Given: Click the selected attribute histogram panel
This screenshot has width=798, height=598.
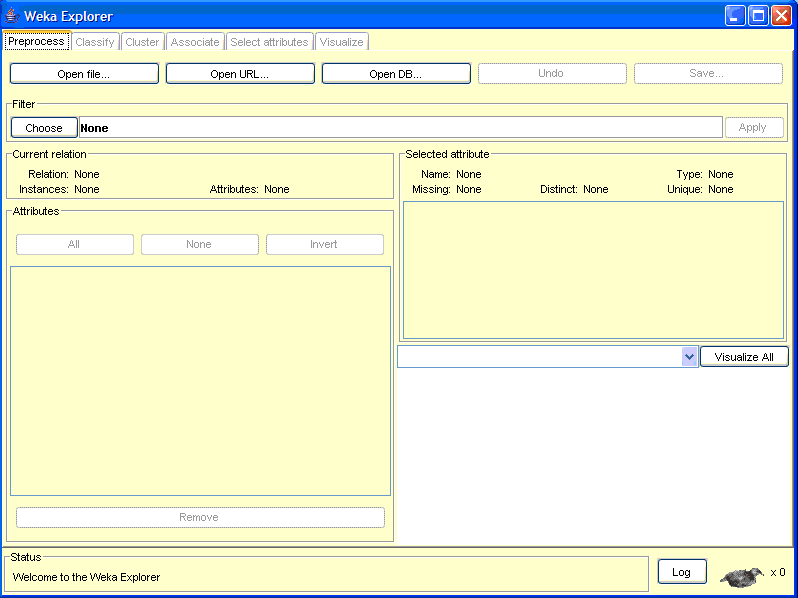Looking at the screenshot, I should tap(593, 270).
